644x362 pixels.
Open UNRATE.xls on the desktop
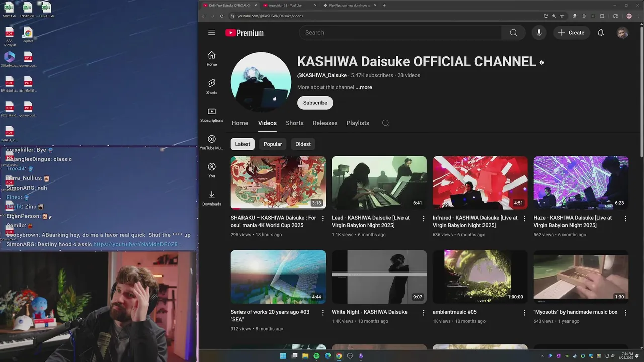tap(46, 10)
